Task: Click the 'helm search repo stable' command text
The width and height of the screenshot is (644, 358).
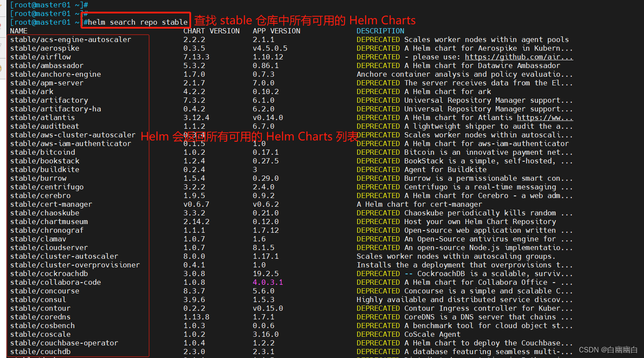Action: pos(138,22)
